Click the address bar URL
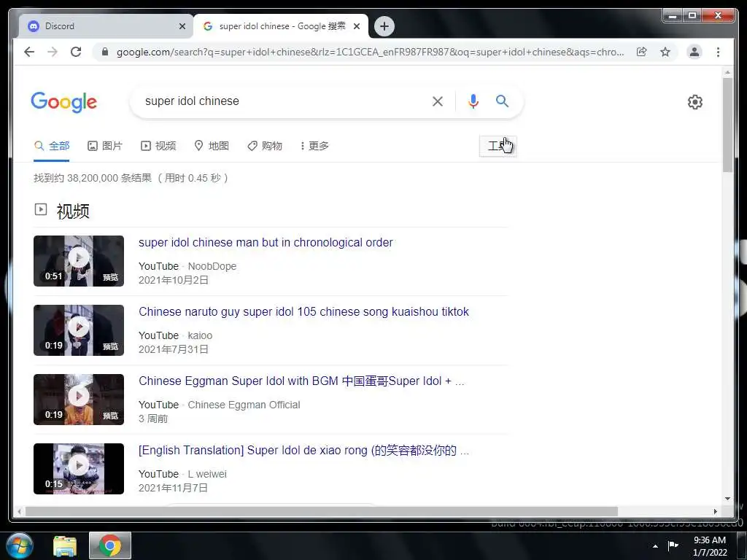The width and height of the screenshot is (747, 560). click(x=370, y=52)
